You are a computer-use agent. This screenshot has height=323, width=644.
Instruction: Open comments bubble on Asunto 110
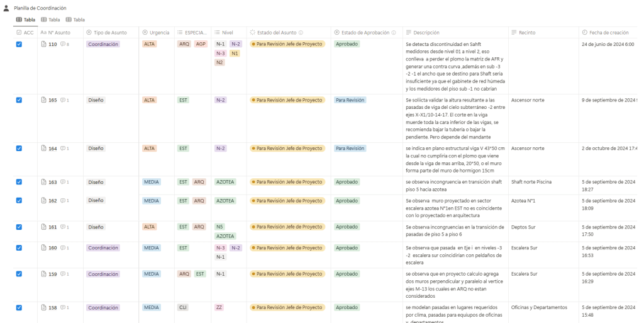pos(63,44)
